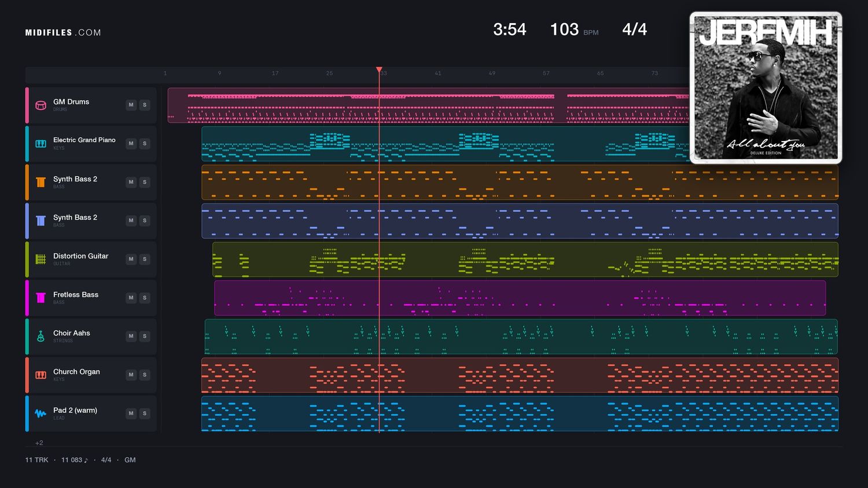Click the "11 083" note count in footer

(75, 460)
